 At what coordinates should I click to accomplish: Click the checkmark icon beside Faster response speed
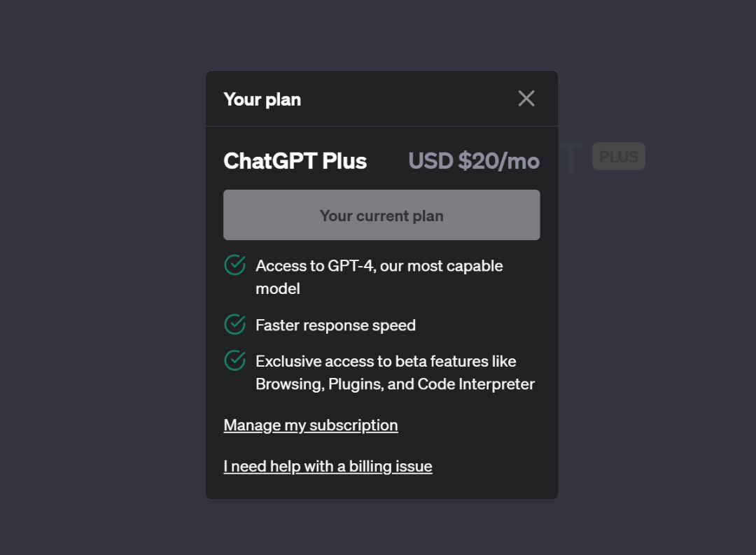pyautogui.click(x=234, y=325)
